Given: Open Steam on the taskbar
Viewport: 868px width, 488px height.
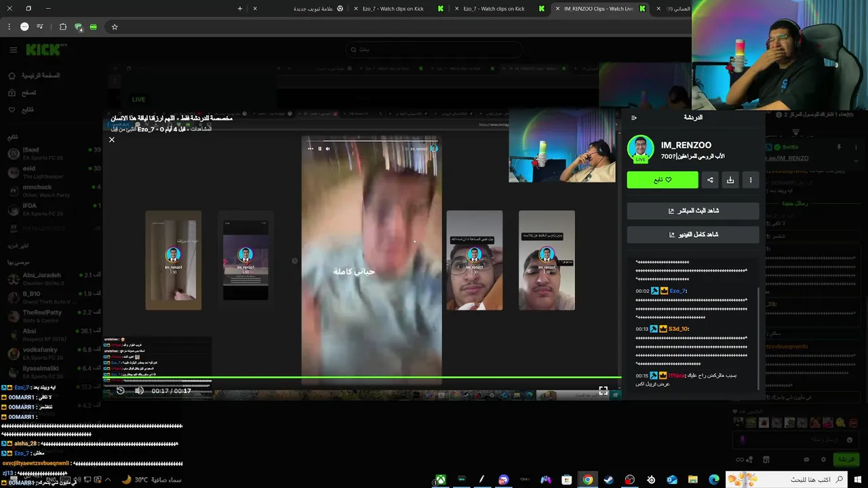Looking at the screenshot, I should click(x=609, y=480).
